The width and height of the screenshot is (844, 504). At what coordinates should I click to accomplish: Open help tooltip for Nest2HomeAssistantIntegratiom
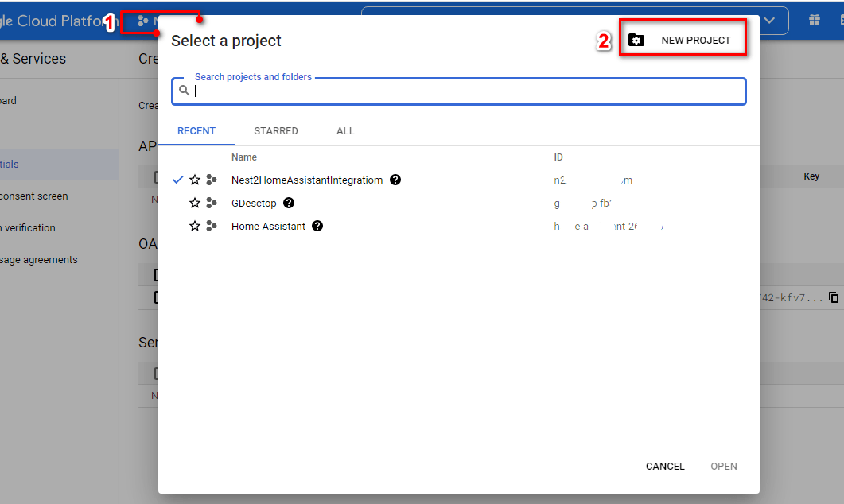(x=395, y=180)
